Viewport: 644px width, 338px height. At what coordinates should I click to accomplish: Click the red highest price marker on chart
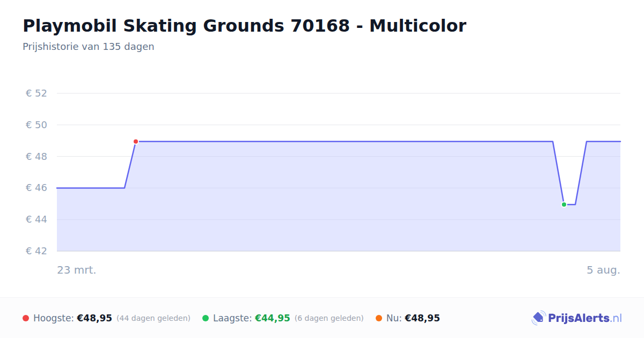point(136,142)
